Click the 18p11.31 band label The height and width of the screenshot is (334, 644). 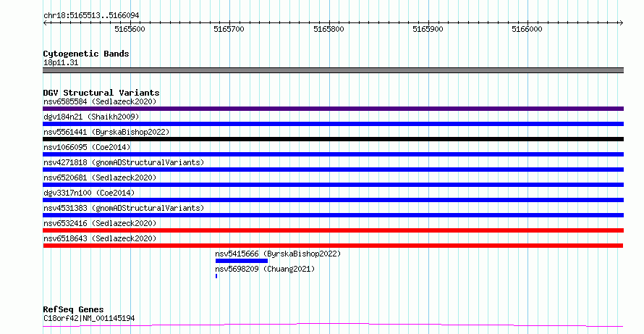[x=61, y=62]
